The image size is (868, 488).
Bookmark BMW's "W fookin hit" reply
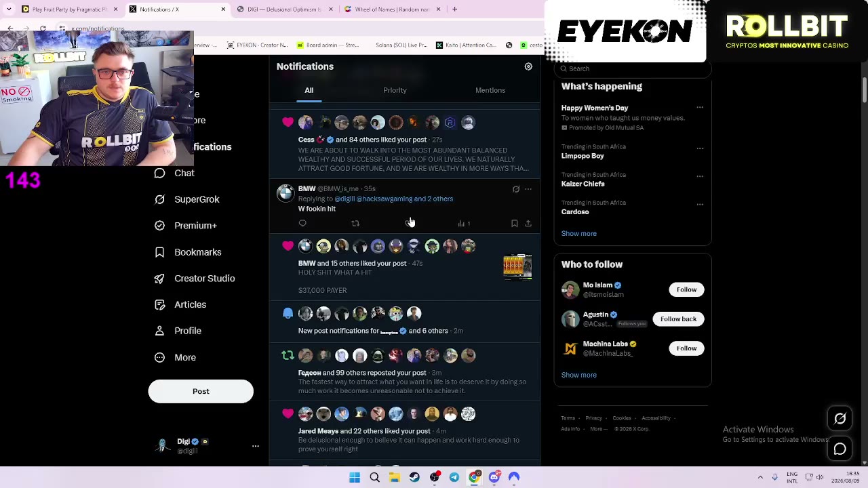point(515,223)
